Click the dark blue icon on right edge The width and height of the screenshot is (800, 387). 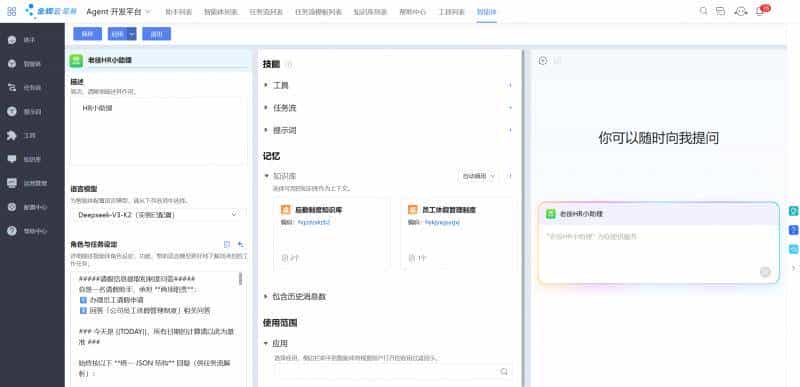tap(793, 230)
